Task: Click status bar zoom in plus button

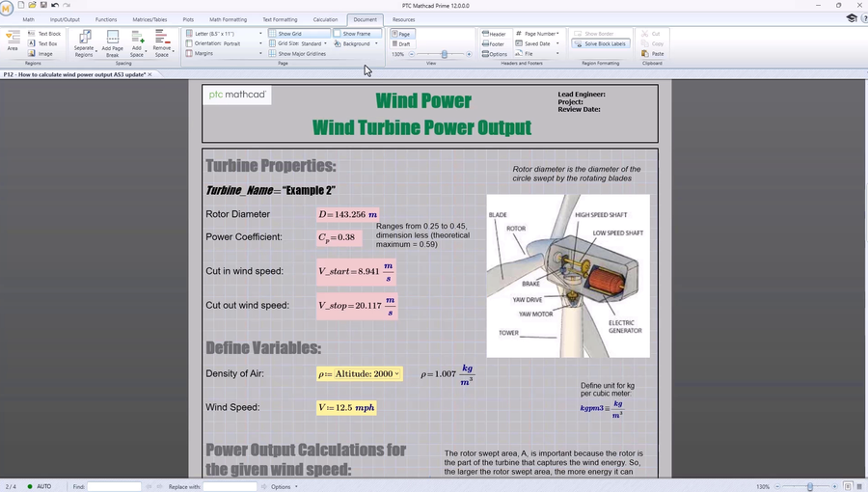Action: [835, 486]
